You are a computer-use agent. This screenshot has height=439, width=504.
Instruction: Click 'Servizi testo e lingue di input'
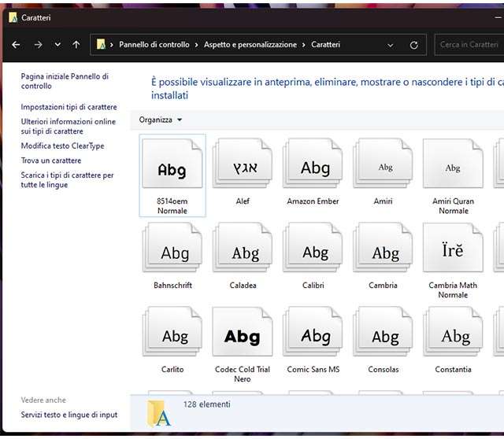pyautogui.click(x=69, y=415)
